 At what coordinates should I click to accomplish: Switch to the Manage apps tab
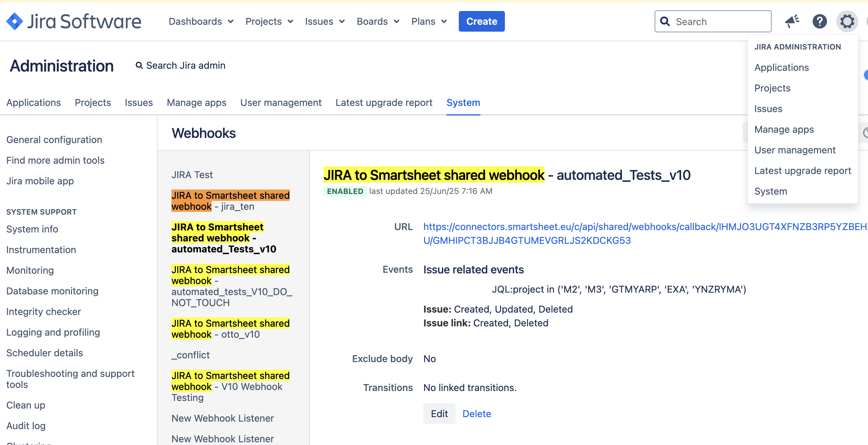pos(197,102)
